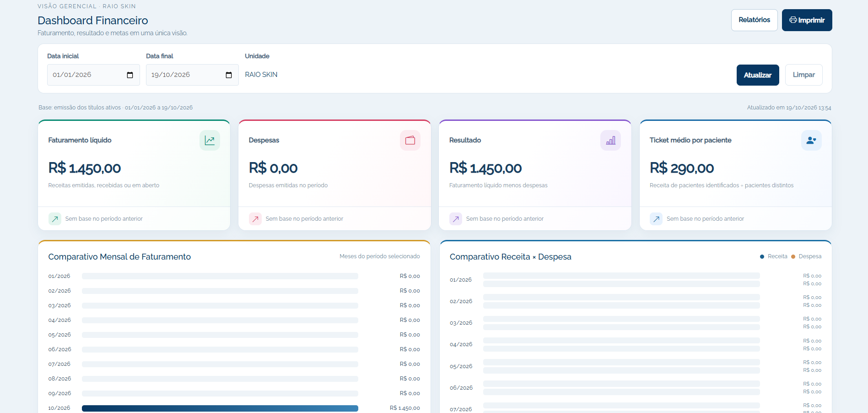Image resolution: width=868 pixels, height=413 pixels.
Task: Click the R$ 0,00 Despesas value
Action: click(273, 168)
